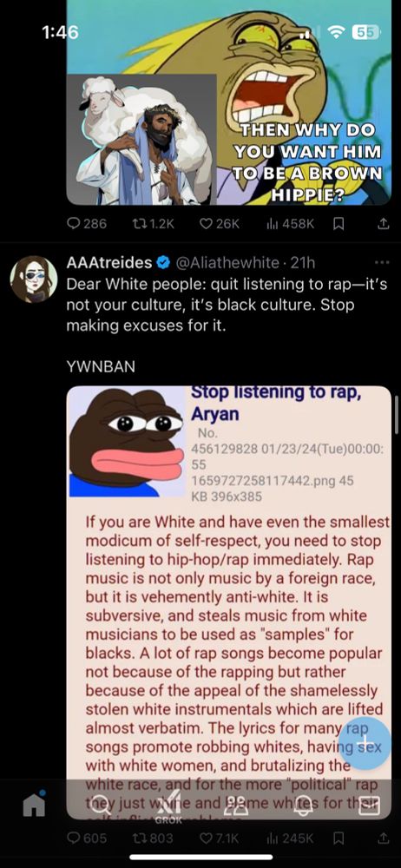401x868 pixels.
Task: Open the Communities people tab
Action: point(236,806)
